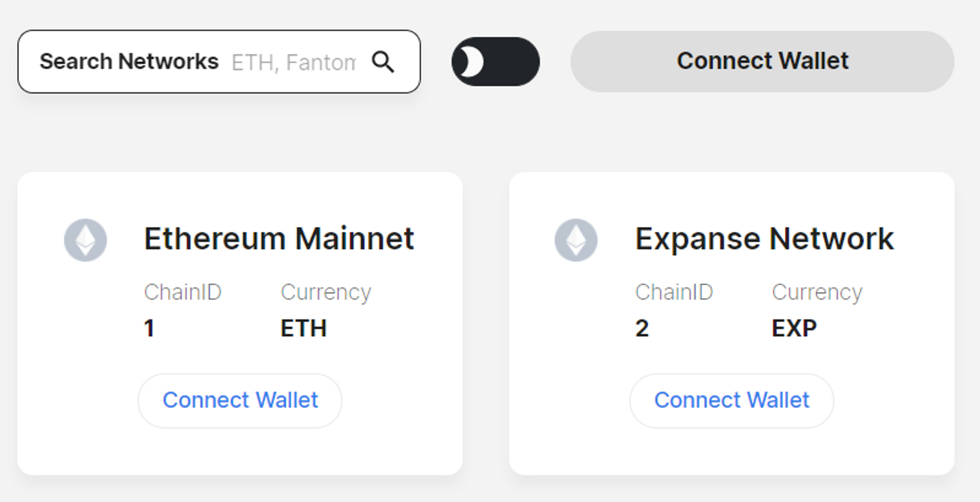Click the EXP currency value
The width and height of the screenshot is (980, 502).
794,328
